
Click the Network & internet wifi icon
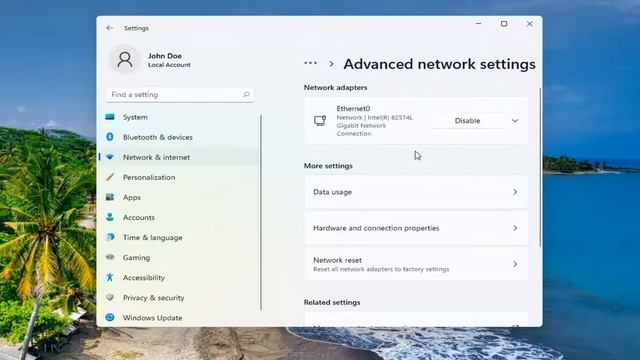click(110, 157)
